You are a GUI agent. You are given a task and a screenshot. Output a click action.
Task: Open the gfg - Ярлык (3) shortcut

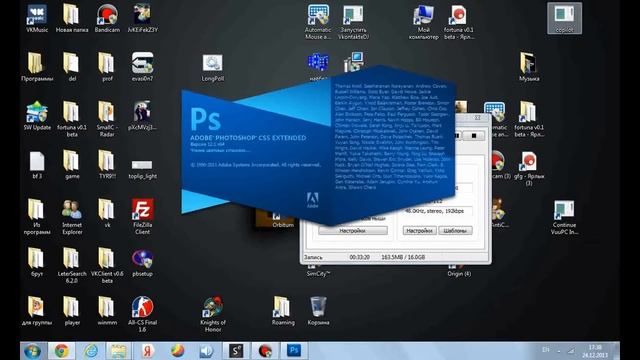(x=529, y=168)
